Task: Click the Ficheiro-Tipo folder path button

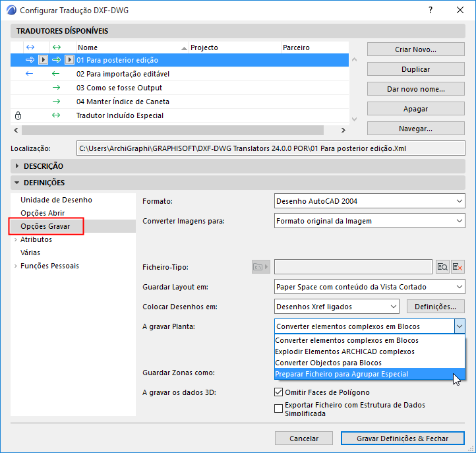Action: click(x=261, y=267)
